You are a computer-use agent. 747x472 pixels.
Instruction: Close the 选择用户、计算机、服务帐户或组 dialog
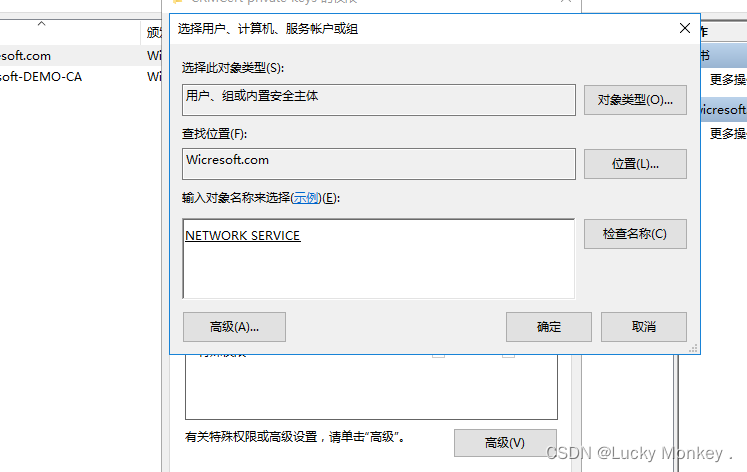click(685, 29)
